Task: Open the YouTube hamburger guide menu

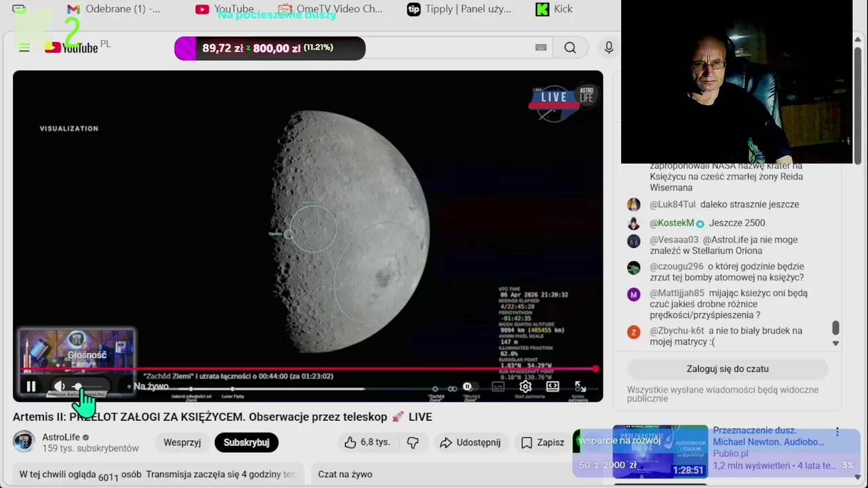Action: click(x=24, y=47)
